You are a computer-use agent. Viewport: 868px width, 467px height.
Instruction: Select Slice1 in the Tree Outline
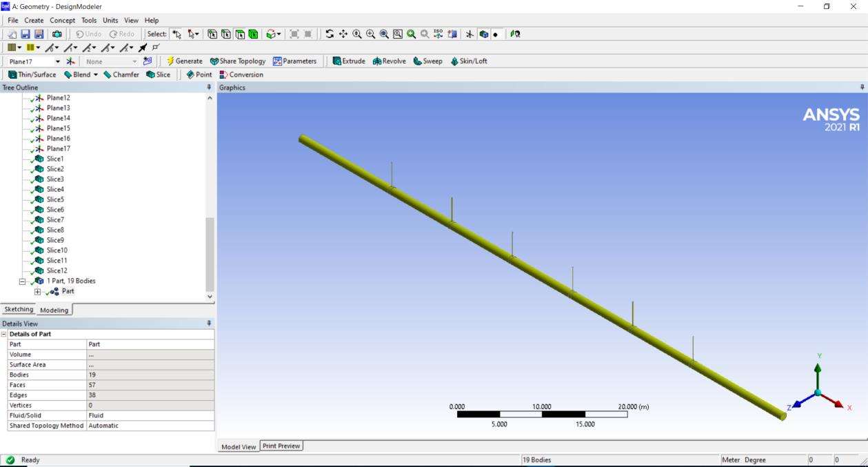55,159
